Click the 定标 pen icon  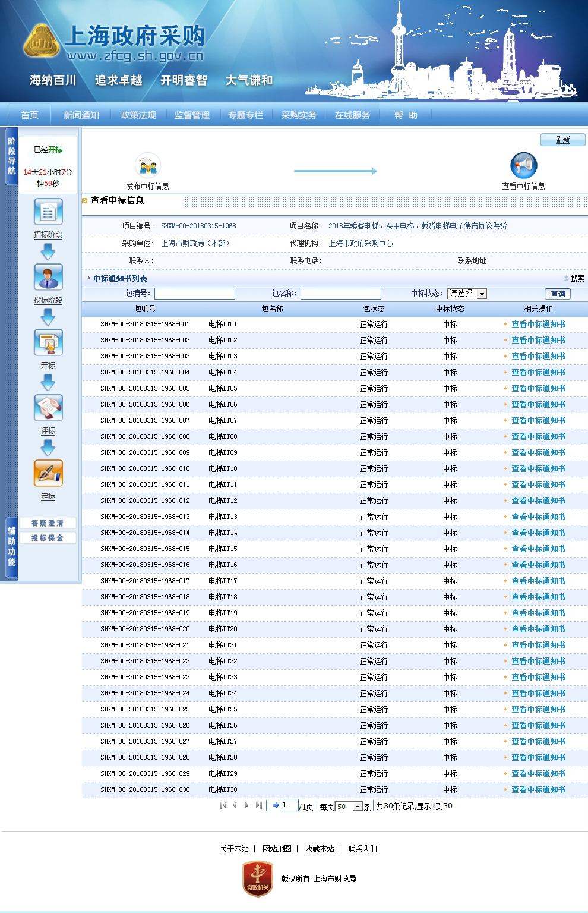click(x=48, y=474)
